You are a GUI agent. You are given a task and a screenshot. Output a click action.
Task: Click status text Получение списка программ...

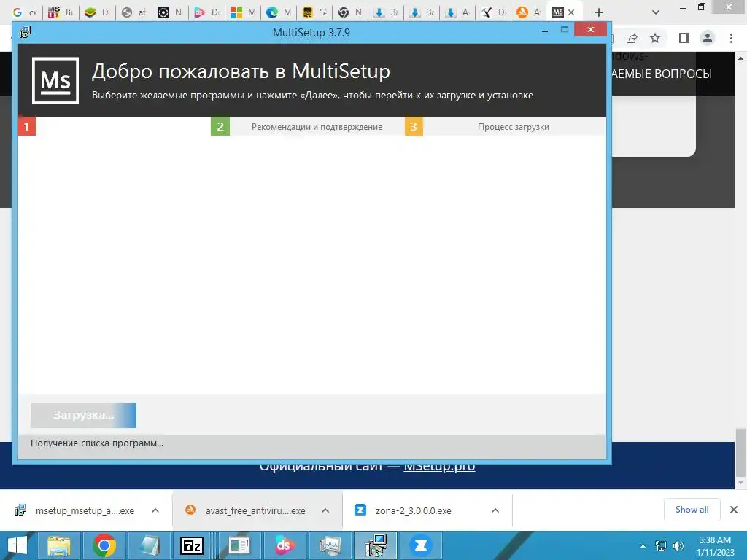click(97, 443)
